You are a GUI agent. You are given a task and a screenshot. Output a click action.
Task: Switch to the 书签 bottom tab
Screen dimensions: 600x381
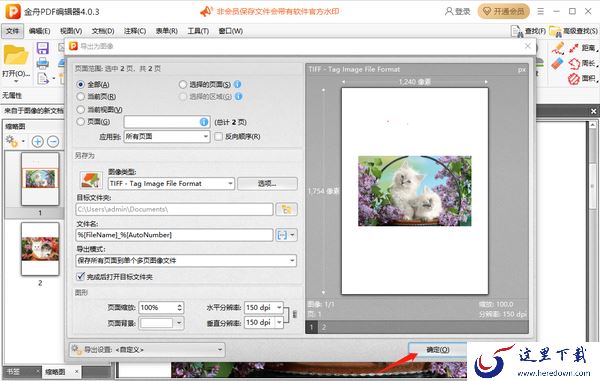point(22,371)
